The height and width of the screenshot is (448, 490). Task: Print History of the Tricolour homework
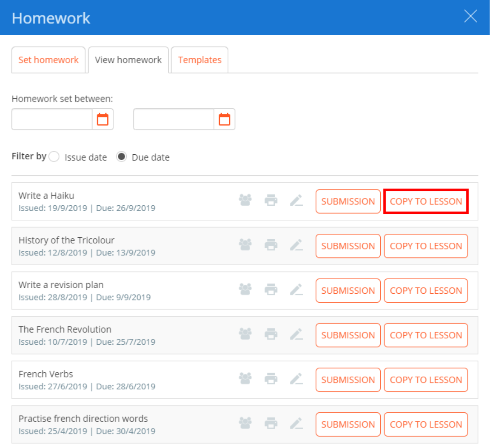click(271, 245)
